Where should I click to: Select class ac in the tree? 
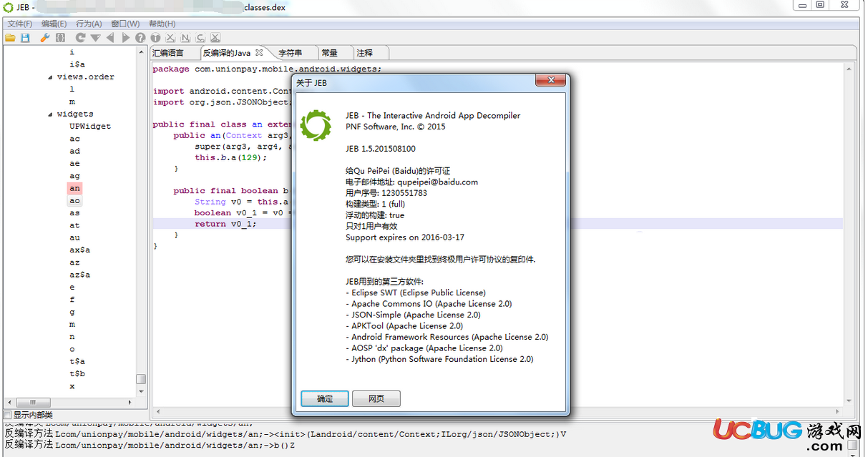(75, 139)
